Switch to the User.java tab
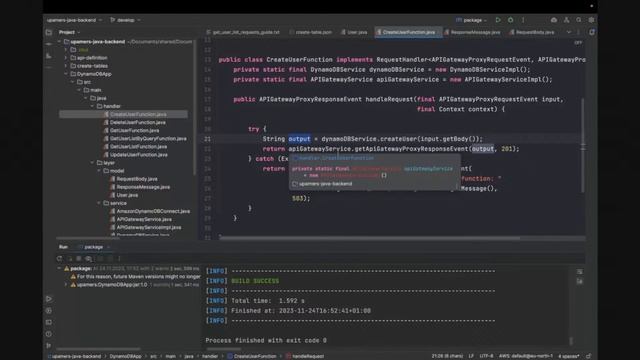Viewport: 640px width, 360px height. [x=354, y=32]
